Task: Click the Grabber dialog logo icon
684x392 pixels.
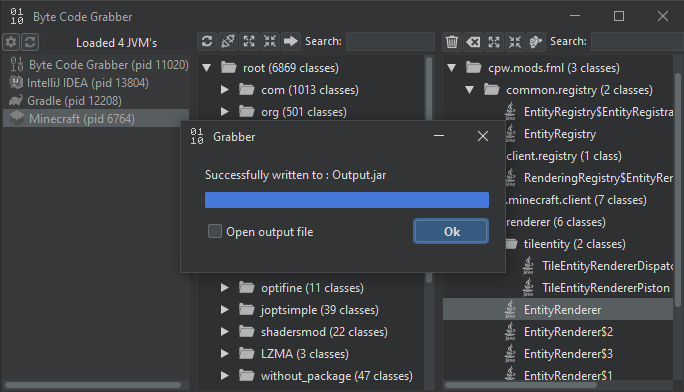Action: coord(197,136)
